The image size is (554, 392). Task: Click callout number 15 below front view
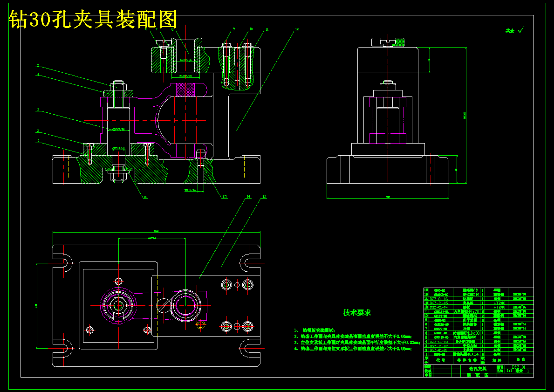(225, 197)
